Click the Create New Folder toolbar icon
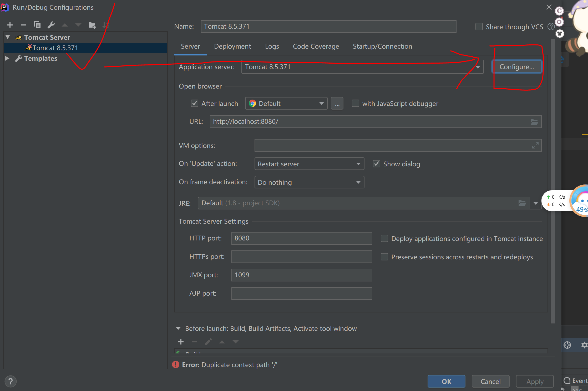The image size is (588, 391). tap(92, 25)
